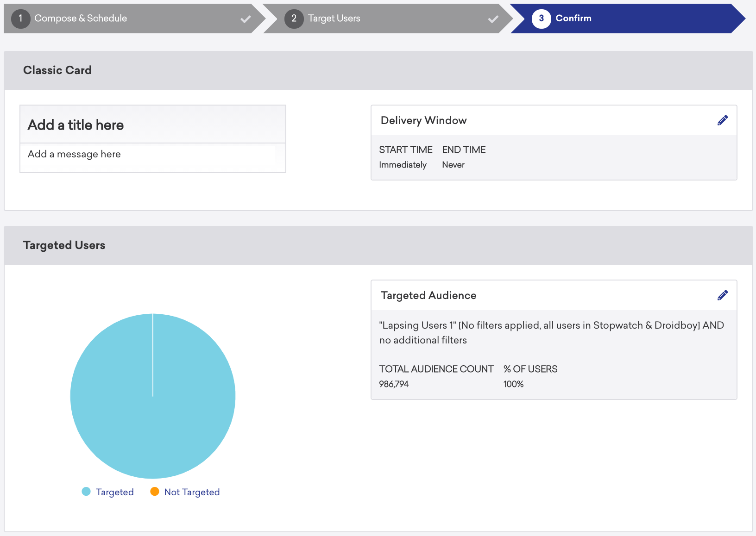This screenshot has width=756, height=536.
Task: Select the Confirm step label
Action: pos(573,19)
